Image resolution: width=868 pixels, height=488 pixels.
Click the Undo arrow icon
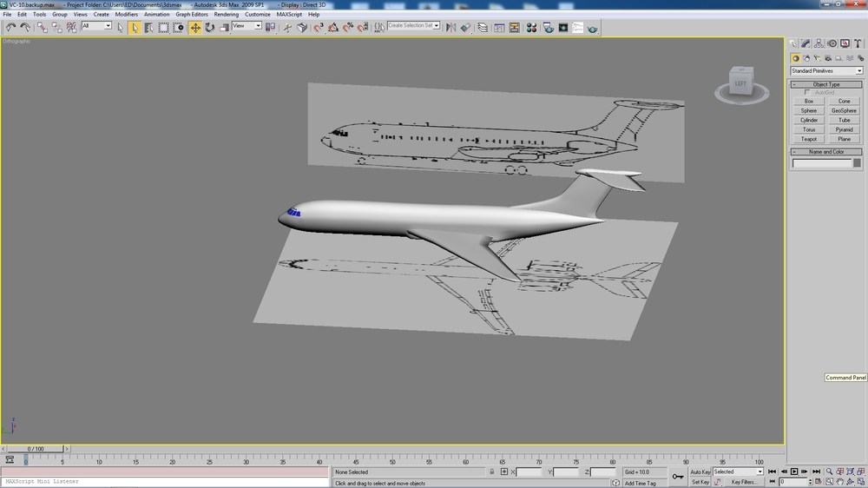(10, 27)
